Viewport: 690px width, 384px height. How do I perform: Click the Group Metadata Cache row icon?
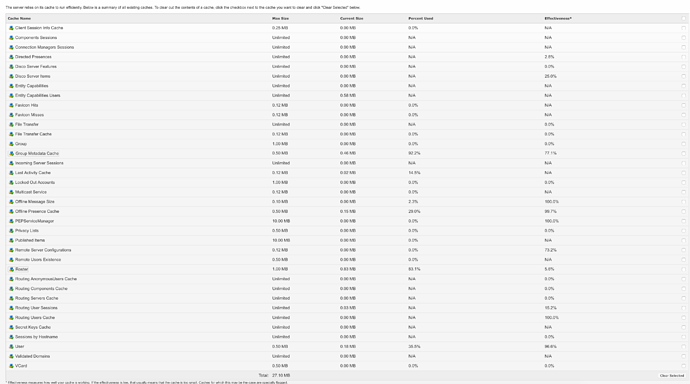click(11, 154)
